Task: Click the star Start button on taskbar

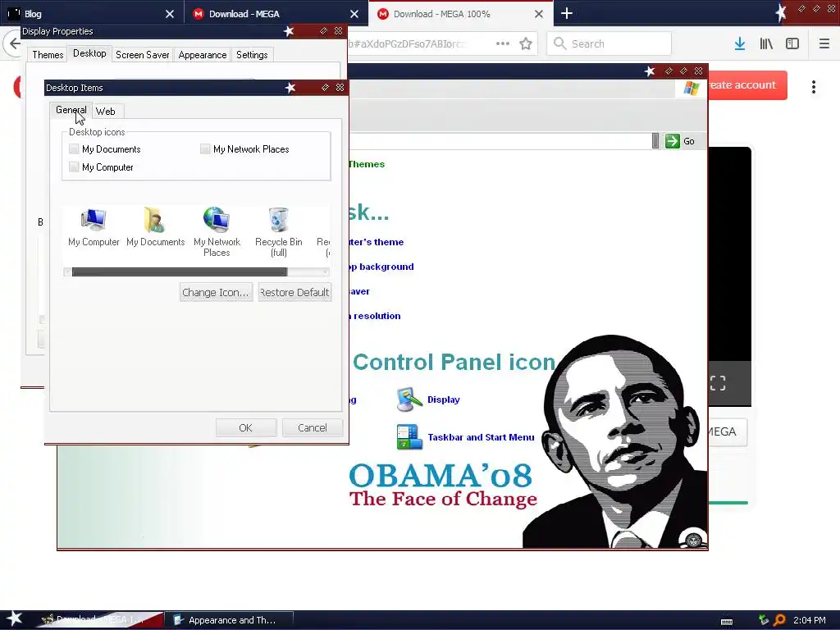Action: click(x=14, y=619)
